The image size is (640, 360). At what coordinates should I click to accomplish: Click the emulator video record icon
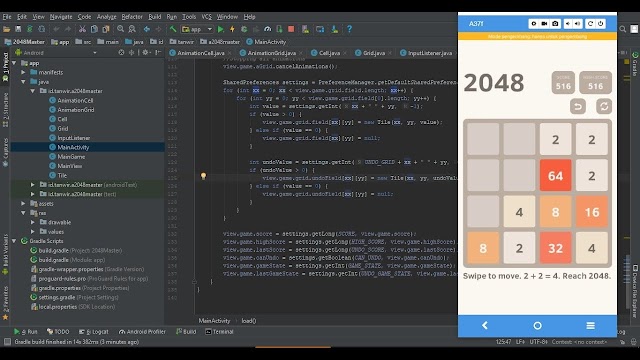544,24
